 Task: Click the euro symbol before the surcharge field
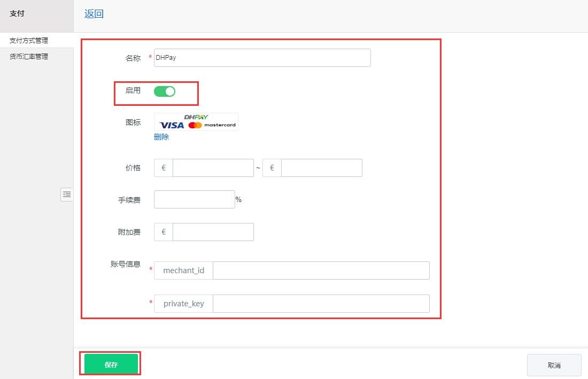[x=163, y=231]
